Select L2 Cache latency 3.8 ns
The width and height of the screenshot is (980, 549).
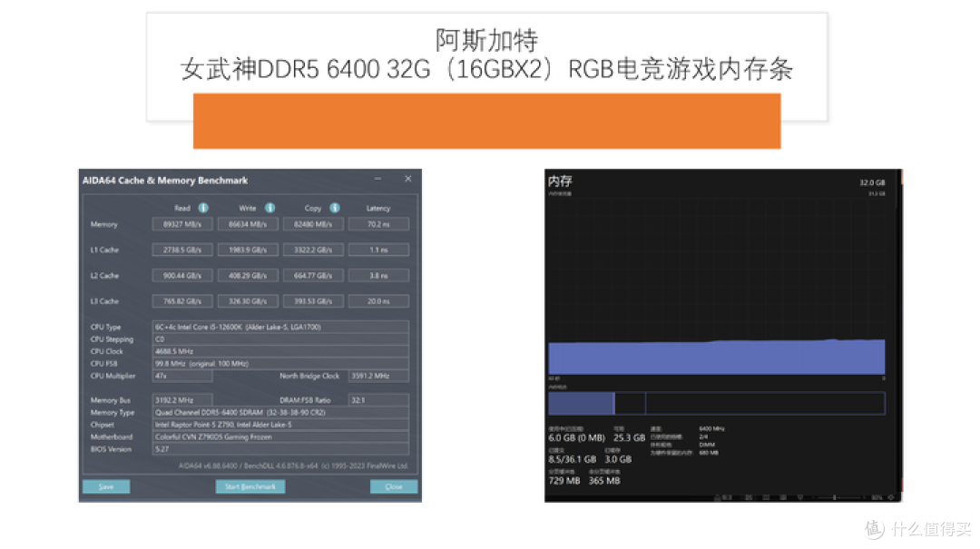[x=378, y=275]
